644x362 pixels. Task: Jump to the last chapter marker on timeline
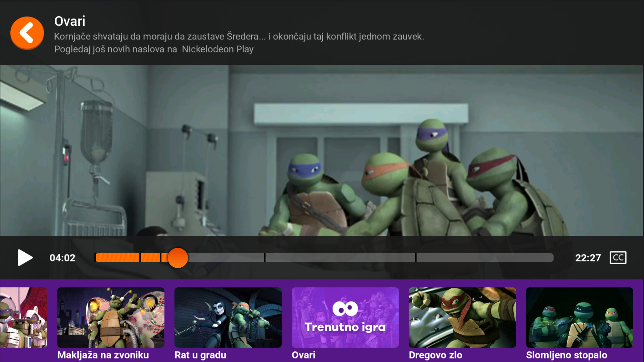pos(415,258)
